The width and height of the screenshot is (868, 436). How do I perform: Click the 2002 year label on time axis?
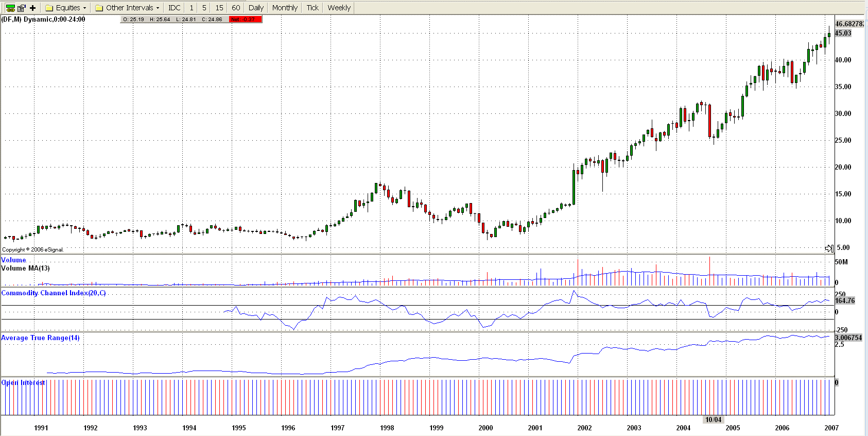tap(584, 428)
